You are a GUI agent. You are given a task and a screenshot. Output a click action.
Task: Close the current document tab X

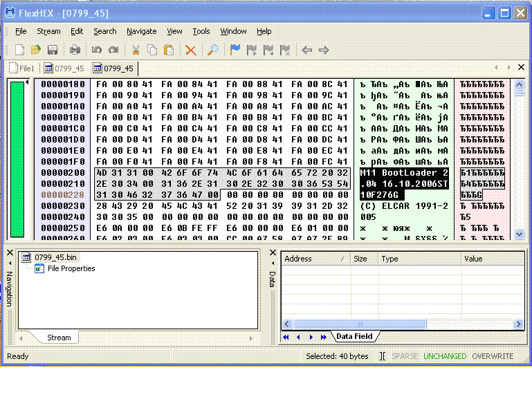tap(521, 67)
